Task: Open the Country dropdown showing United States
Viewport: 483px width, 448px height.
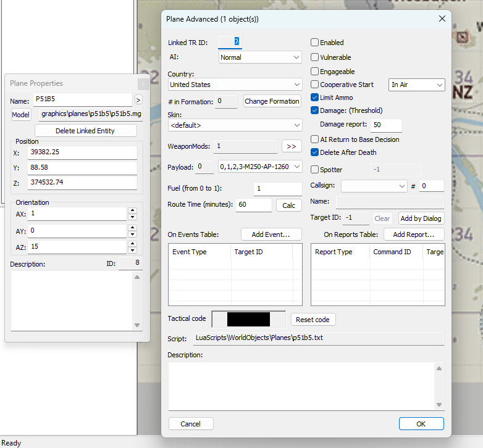Action: [x=235, y=85]
